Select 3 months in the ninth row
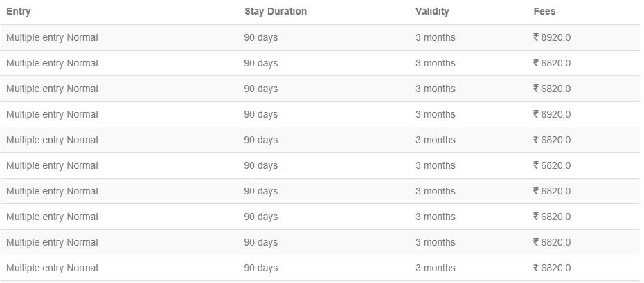 [436, 242]
